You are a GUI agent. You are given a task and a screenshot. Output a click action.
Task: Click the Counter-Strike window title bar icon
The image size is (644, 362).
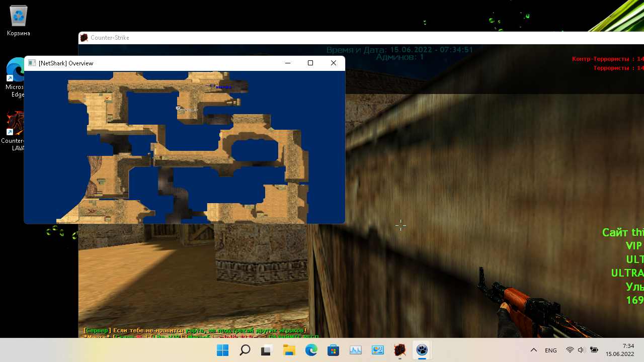[84, 38]
